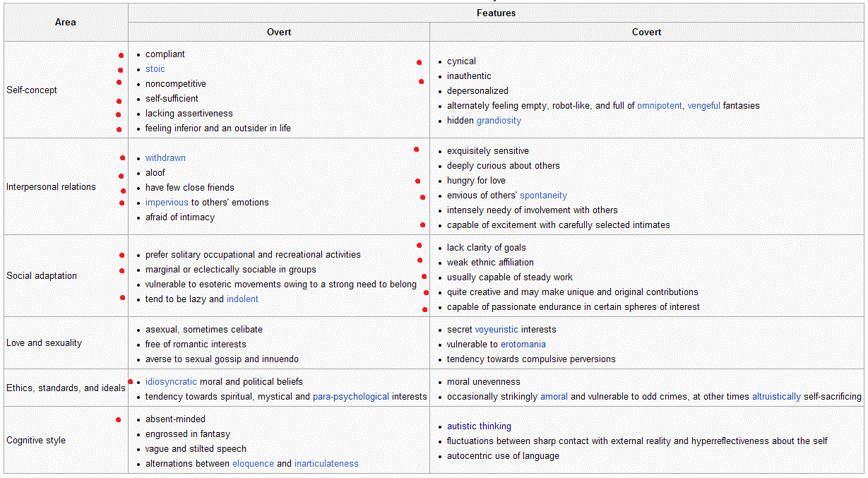
Task: Click 'engrossed in fantasy' item
Action: 188,434
